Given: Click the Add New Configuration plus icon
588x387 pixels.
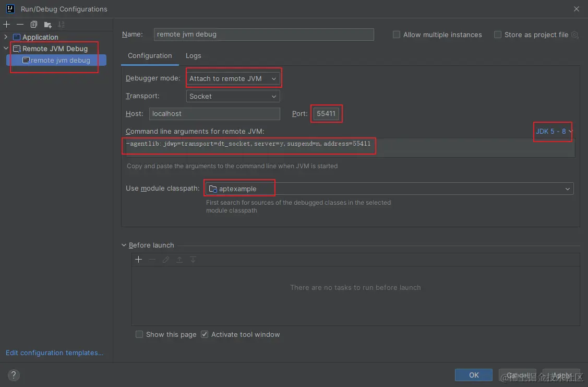Looking at the screenshot, I should (x=7, y=25).
